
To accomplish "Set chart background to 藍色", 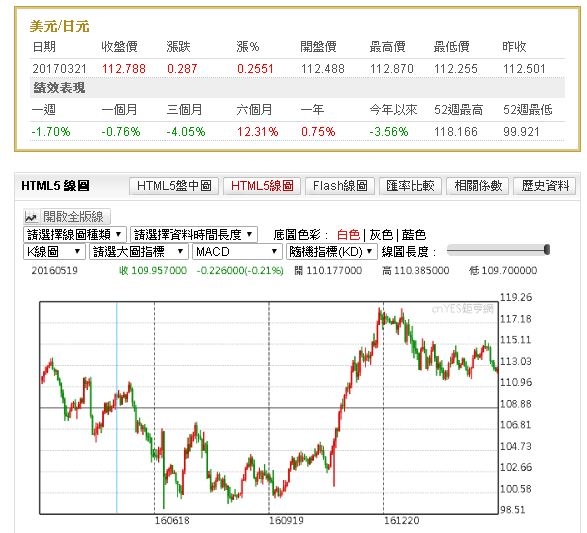I will [x=414, y=235].
